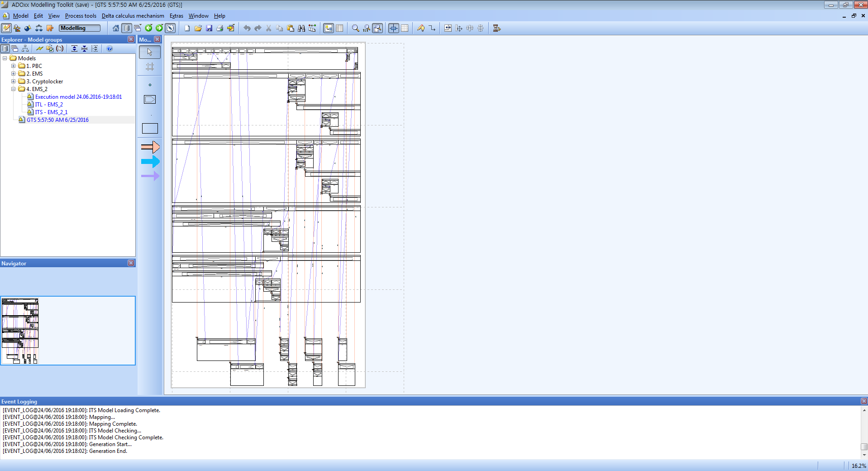Click the Explorer help question mark icon
The height and width of the screenshot is (471, 868).
(110, 48)
